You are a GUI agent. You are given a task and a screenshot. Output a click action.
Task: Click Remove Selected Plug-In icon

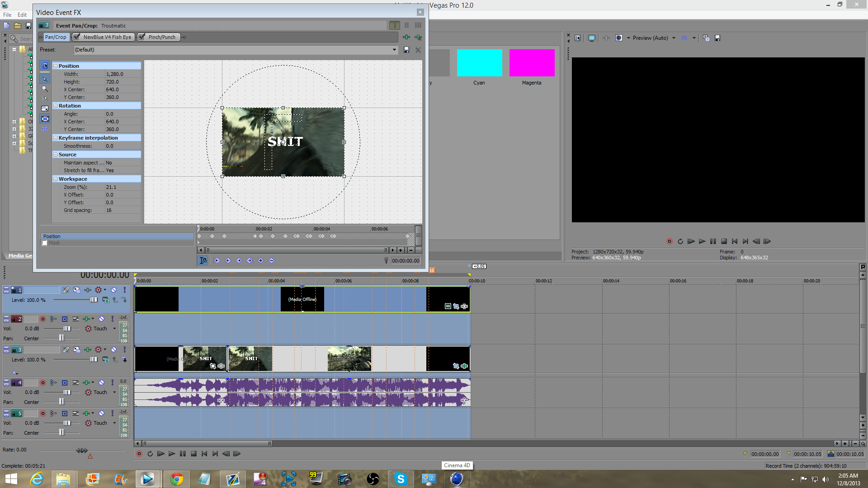(x=418, y=38)
